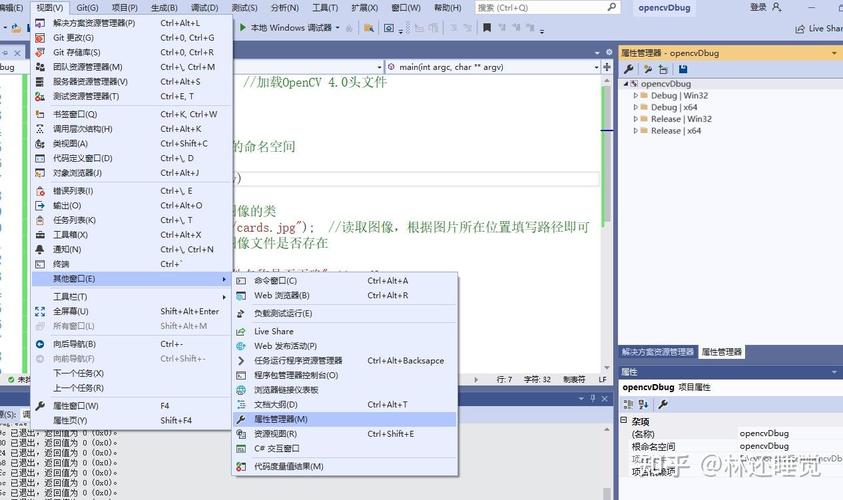Expand the Release | Win32 node
843x500 pixels.
pos(635,119)
